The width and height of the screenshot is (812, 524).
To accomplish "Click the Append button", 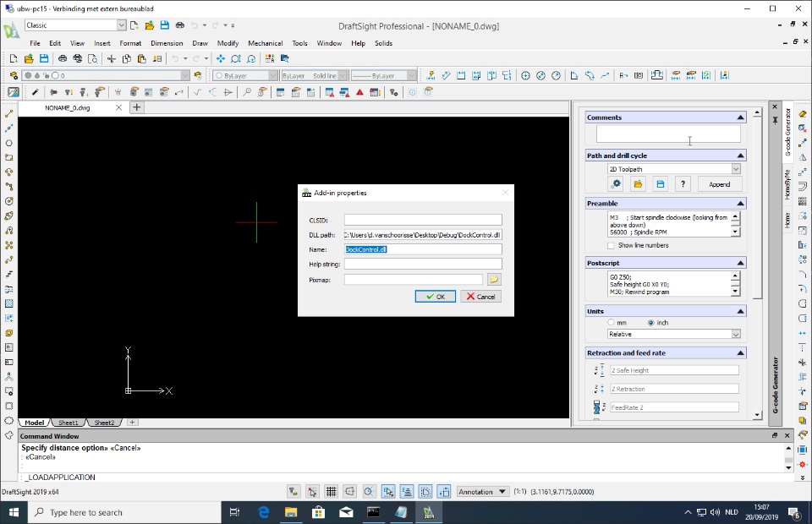I will tap(719, 184).
